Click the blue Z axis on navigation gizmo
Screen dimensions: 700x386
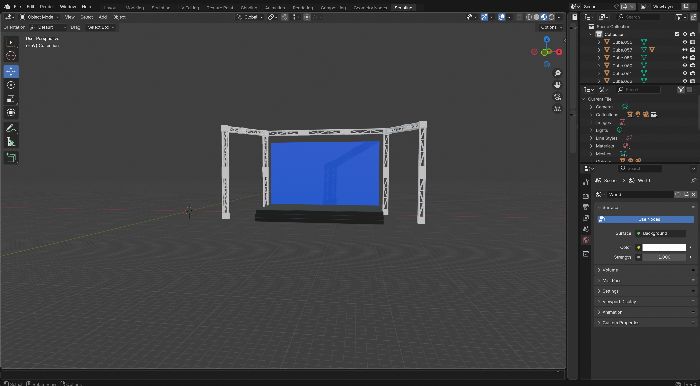point(547,39)
